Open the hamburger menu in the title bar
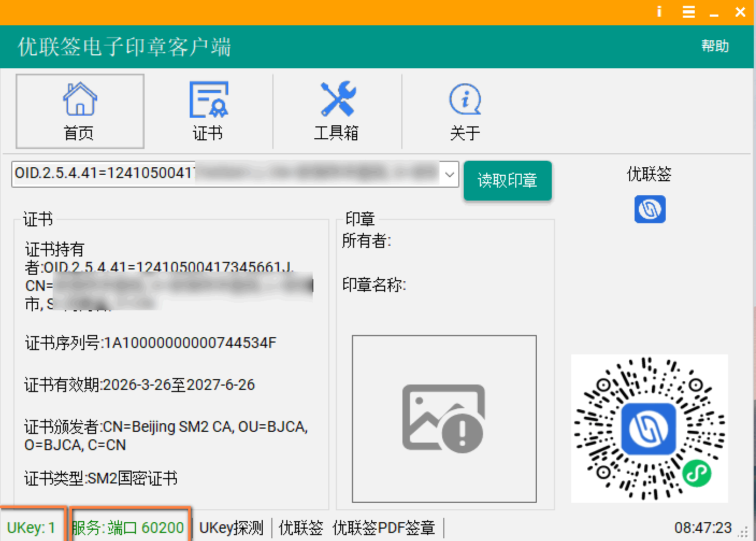 pyautogui.click(x=688, y=11)
